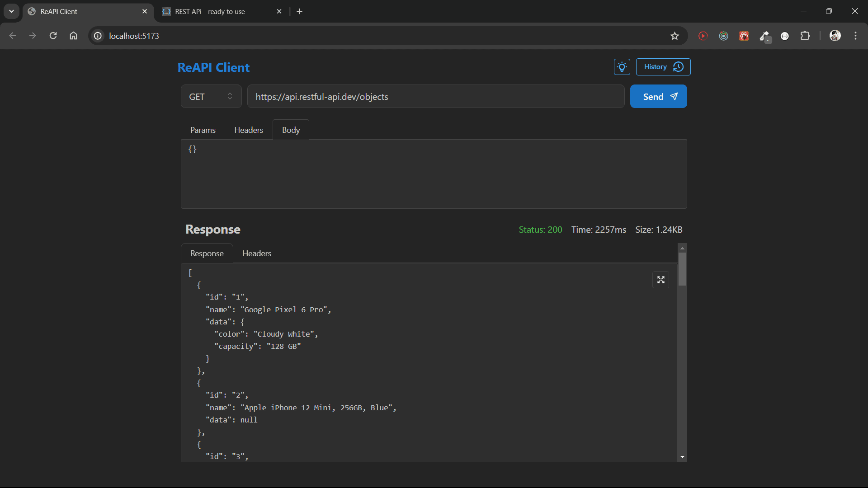Switch to the response Headers view
The width and height of the screenshot is (868, 488).
pos(256,253)
